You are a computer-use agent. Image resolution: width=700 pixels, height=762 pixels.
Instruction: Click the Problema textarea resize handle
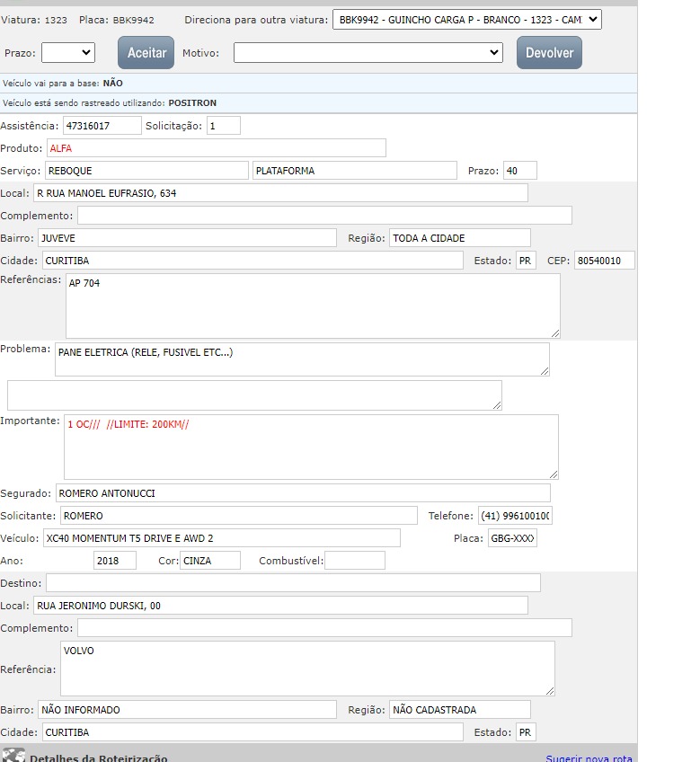coord(545,371)
